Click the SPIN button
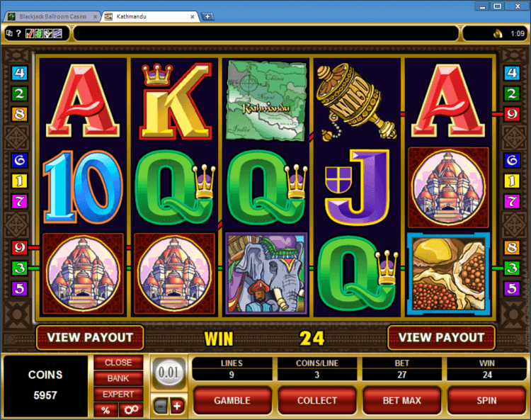This screenshot has height=420, width=531. pyautogui.click(x=486, y=401)
